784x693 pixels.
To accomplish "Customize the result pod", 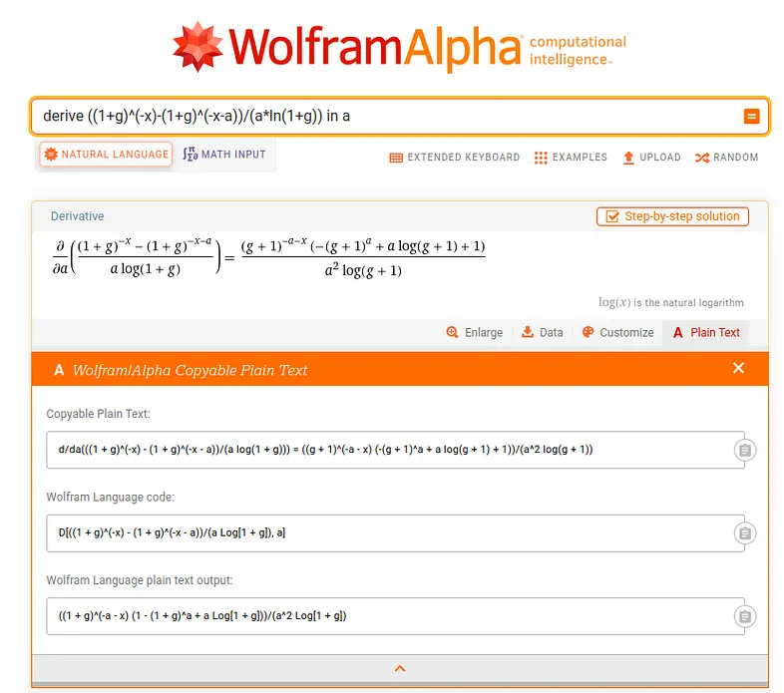I will pyautogui.click(x=617, y=332).
